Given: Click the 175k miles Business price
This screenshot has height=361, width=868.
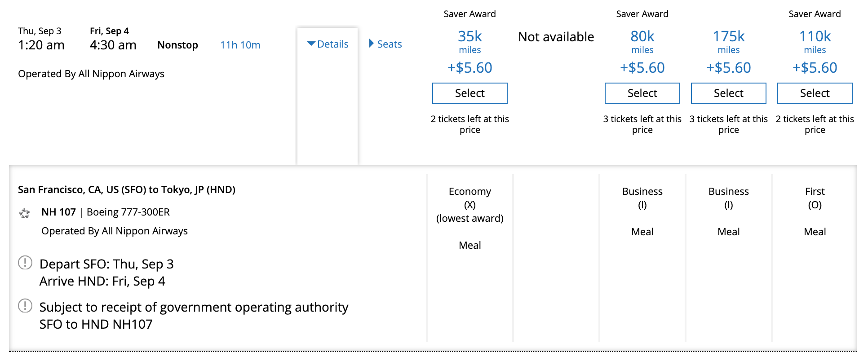Looking at the screenshot, I should click(728, 37).
